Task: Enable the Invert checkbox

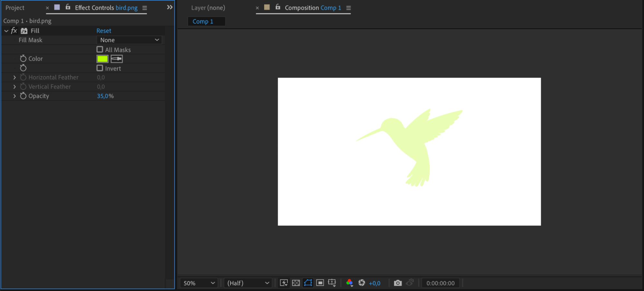Action: click(x=100, y=68)
